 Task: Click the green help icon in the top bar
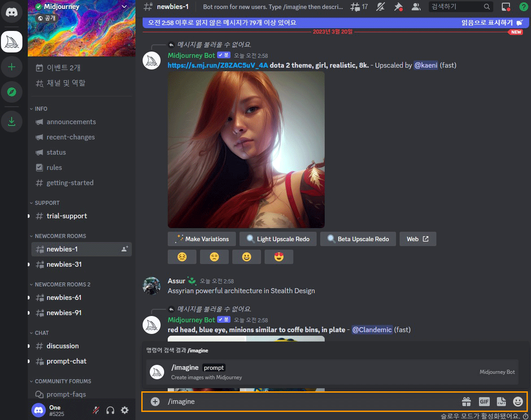tap(524, 7)
